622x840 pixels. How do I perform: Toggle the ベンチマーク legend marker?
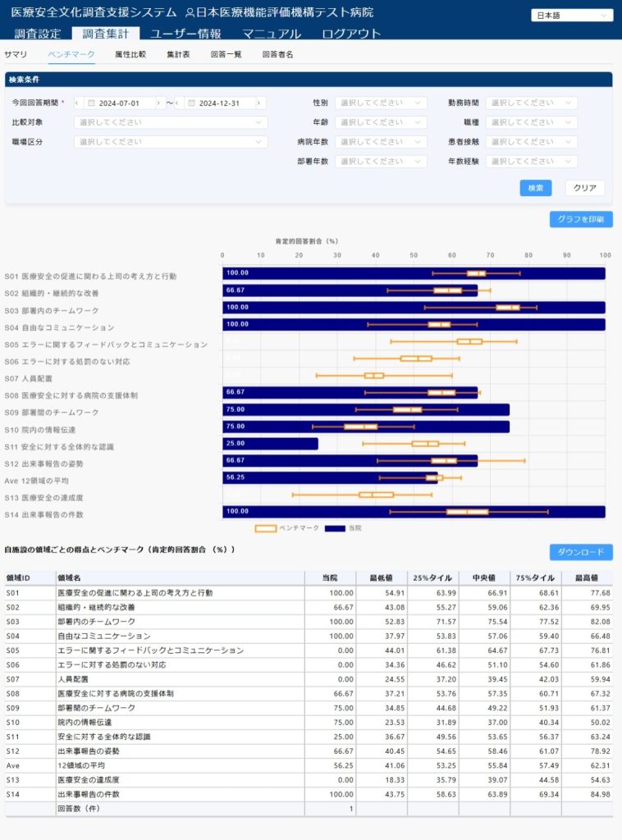pos(265,528)
